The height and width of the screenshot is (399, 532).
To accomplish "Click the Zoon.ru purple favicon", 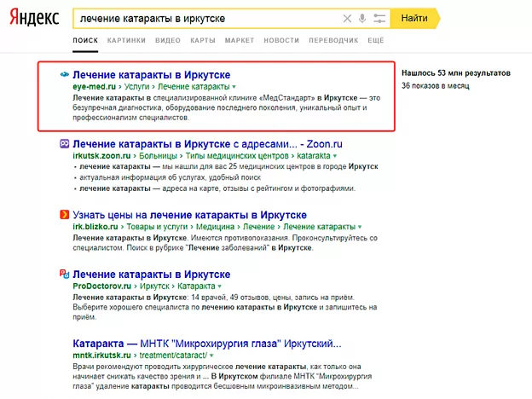I will pos(64,146).
